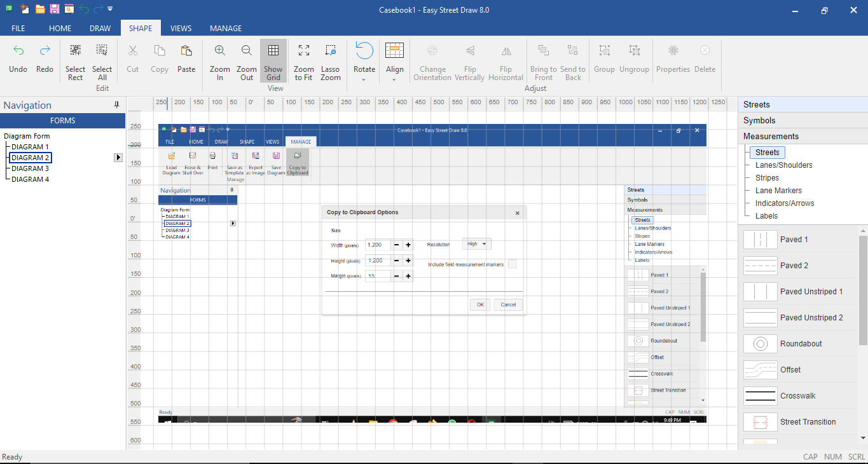
Task: Click Bring to Front
Action: (544, 62)
